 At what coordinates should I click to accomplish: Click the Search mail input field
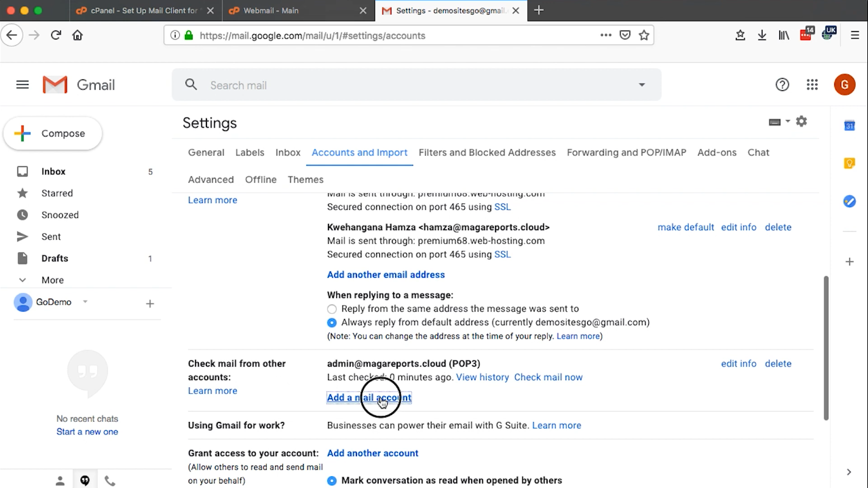pyautogui.click(x=416, y=85)
